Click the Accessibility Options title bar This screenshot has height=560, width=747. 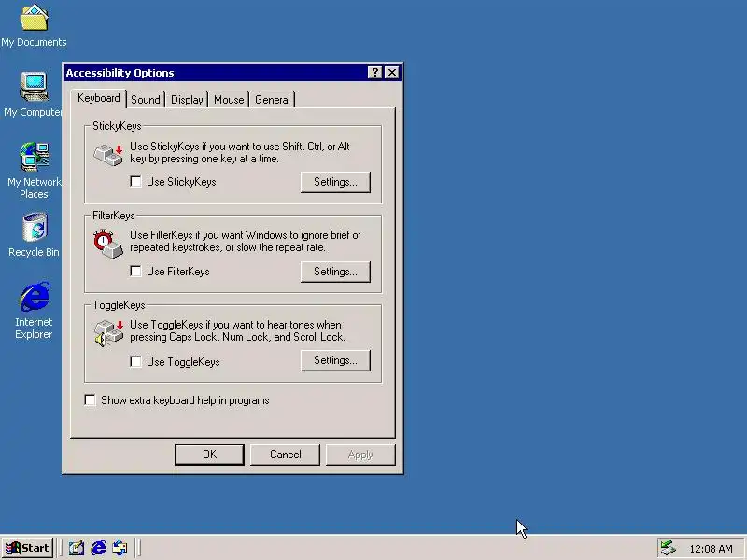pyautogui.click(x=233, y=73)
